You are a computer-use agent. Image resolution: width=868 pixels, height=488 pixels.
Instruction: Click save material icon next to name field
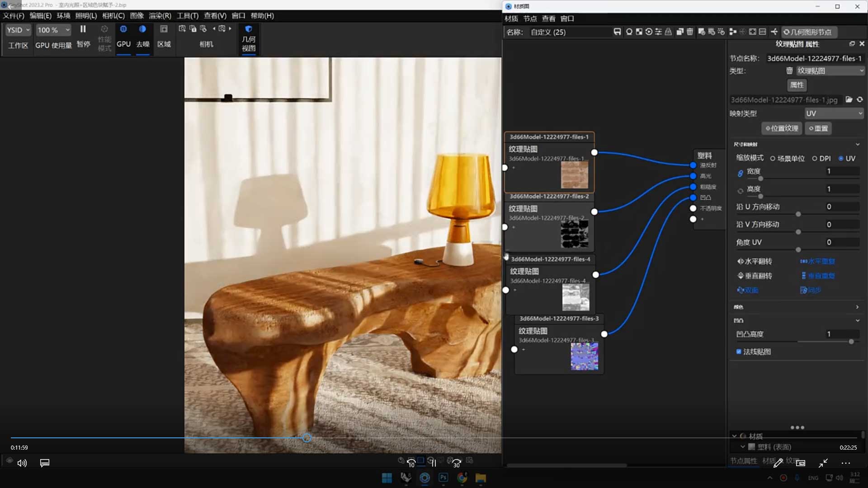click(x=617, y=32)
